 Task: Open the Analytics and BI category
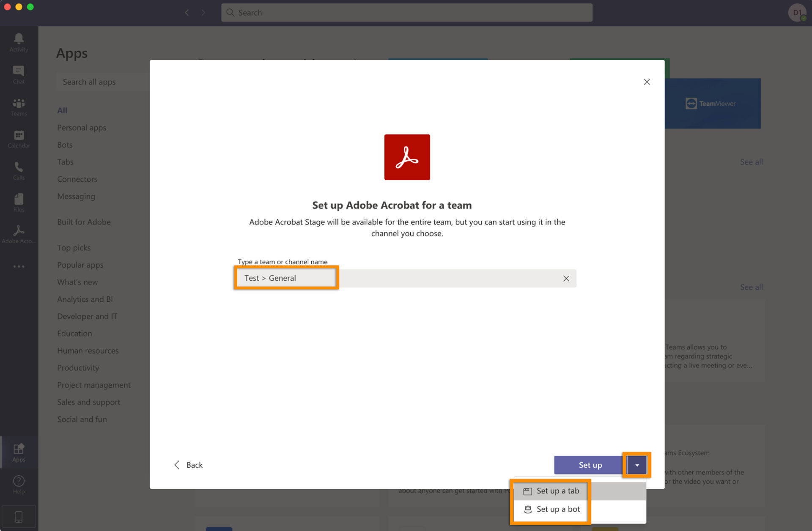tap(85, 299)
